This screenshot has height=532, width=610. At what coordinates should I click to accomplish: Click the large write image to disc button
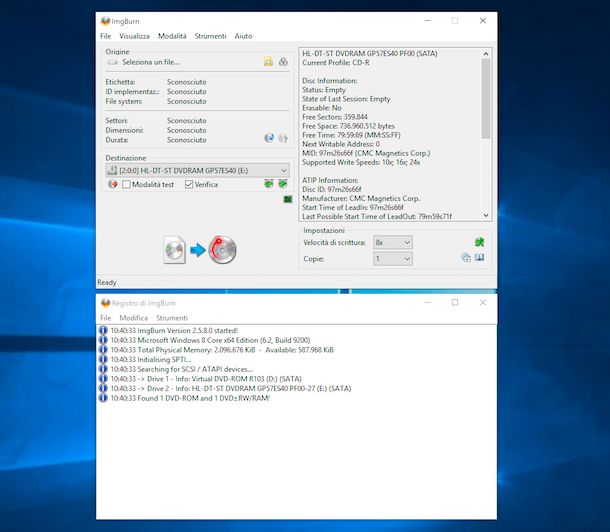click(198, 249)
